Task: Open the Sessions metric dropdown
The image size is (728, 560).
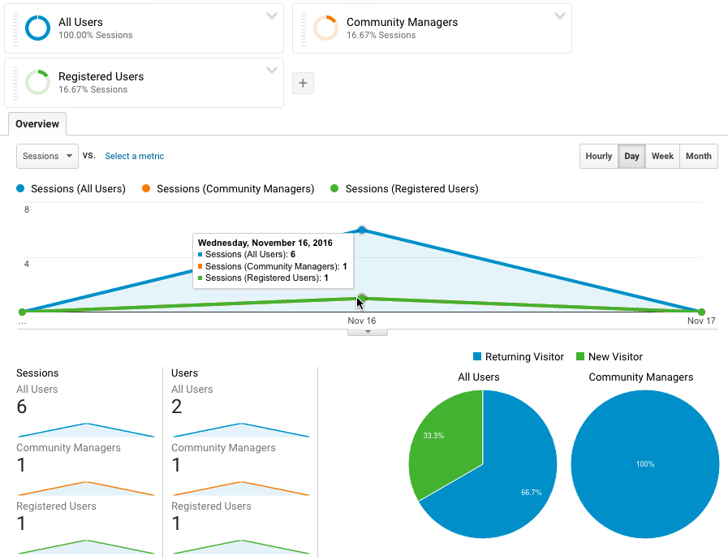Action: pyautogui.click(x=47, y=156)
